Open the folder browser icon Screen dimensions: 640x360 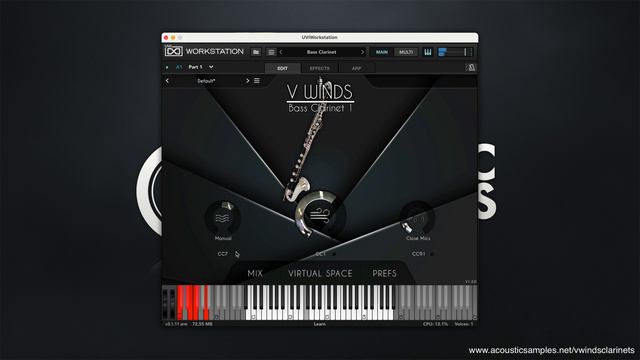pos(256,52)
